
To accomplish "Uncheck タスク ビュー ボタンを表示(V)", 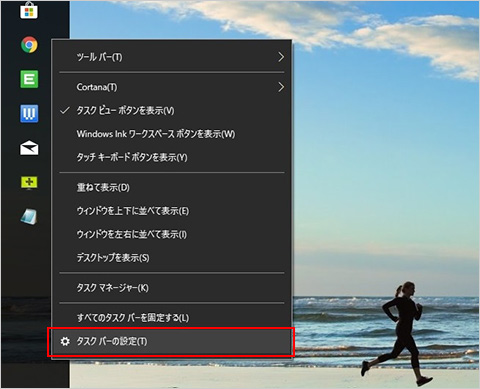I will [x=172, y=110].
